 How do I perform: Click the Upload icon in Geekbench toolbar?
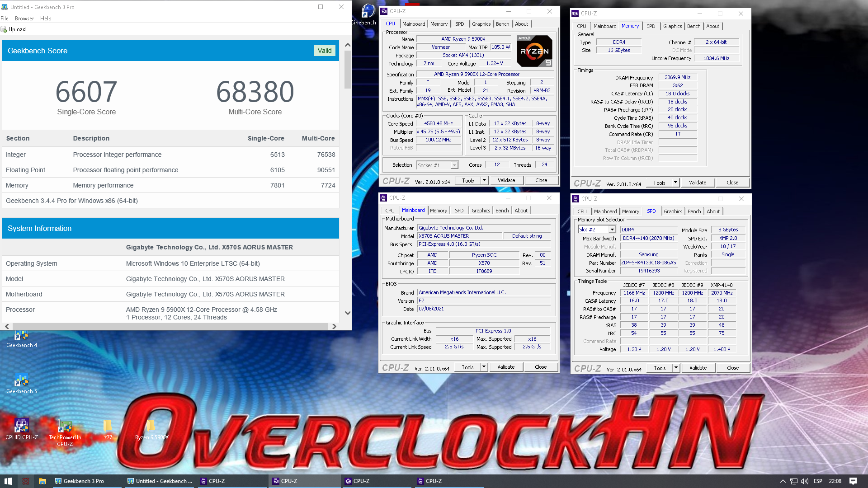click(x=4, y=29)
